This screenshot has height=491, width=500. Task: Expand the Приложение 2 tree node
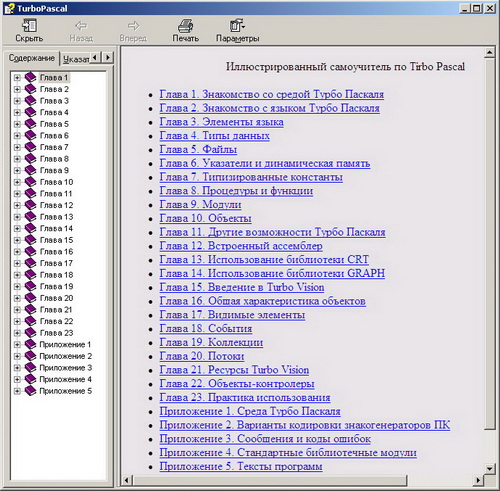(x=17, y=356)
